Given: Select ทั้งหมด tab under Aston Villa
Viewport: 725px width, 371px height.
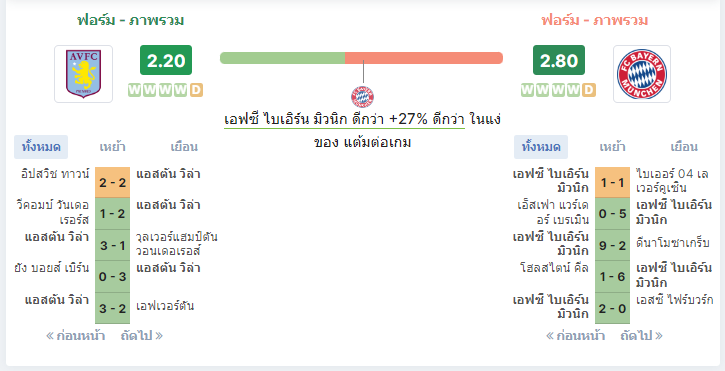Looking at the screenshot, I should click(x=41, y=147).
